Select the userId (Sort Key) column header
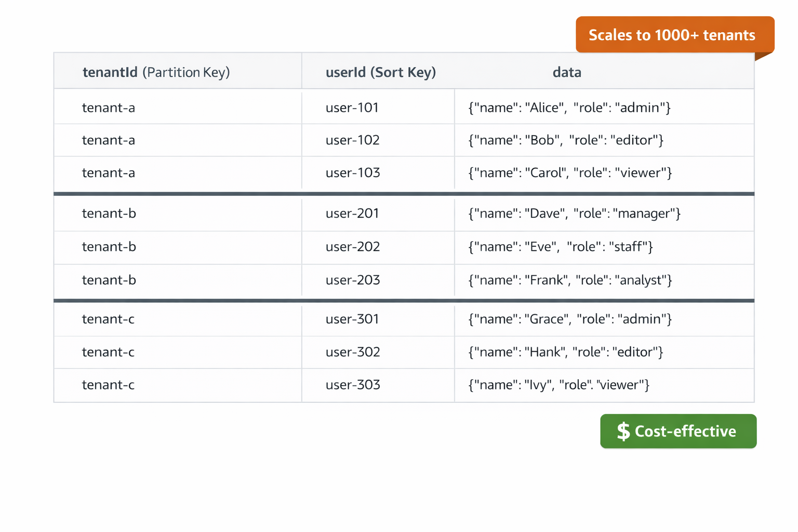The image size is (798, 532). [x=380, y=72]
